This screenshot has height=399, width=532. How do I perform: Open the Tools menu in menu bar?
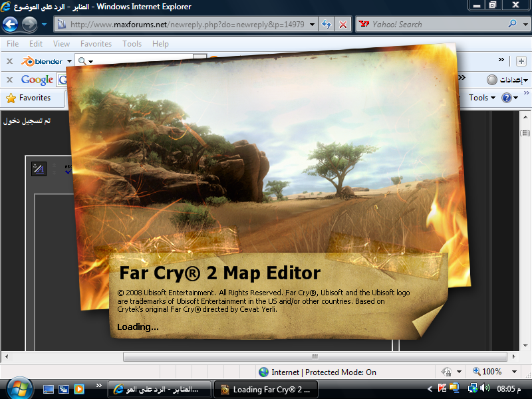click(x=132, y=44)
